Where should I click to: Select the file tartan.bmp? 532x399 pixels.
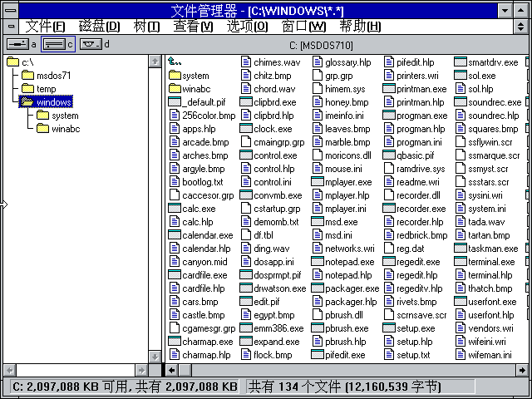(x=483, y=235)
